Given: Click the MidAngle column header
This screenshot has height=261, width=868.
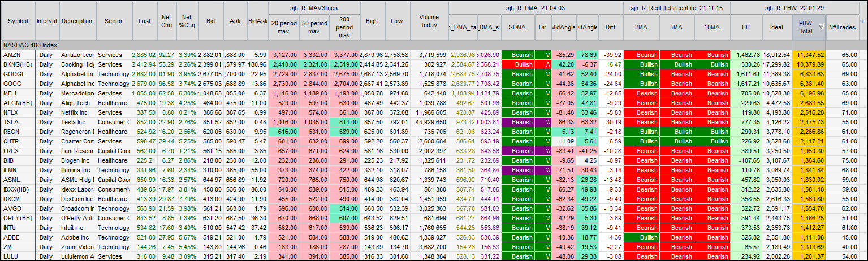Looking at the screenshot, I should (564, 27).
